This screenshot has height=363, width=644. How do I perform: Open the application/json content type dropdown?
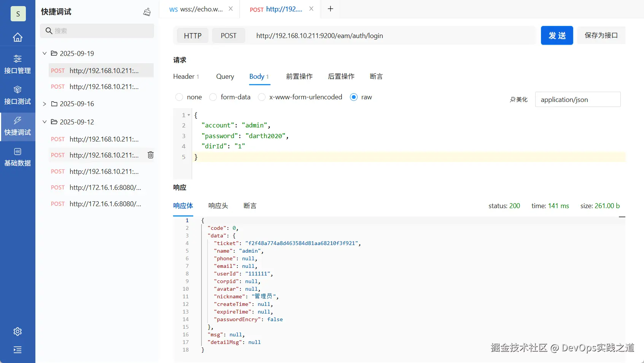click(577, 100)
